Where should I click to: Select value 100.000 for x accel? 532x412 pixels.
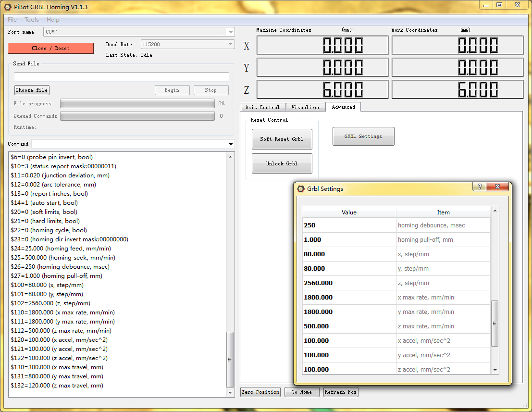tap(349, 341)
